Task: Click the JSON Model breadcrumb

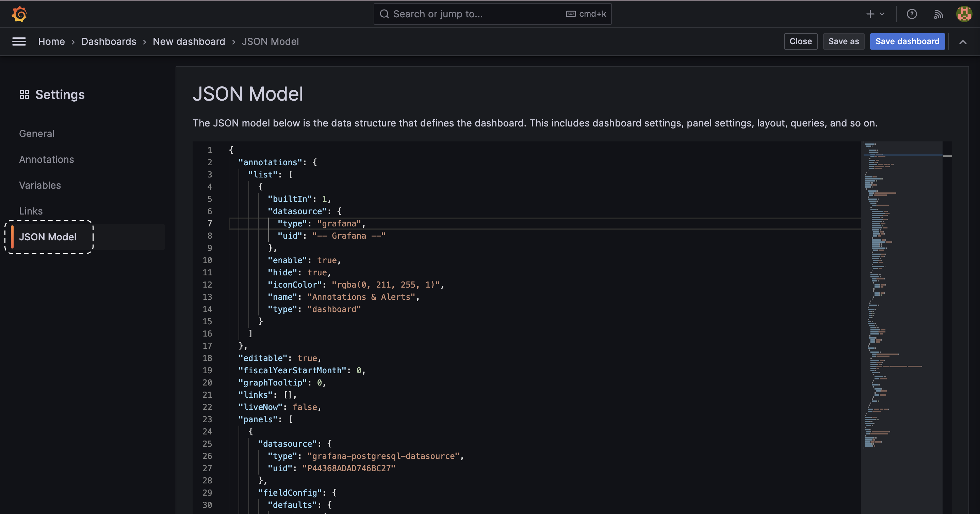Action: point(271,41)
